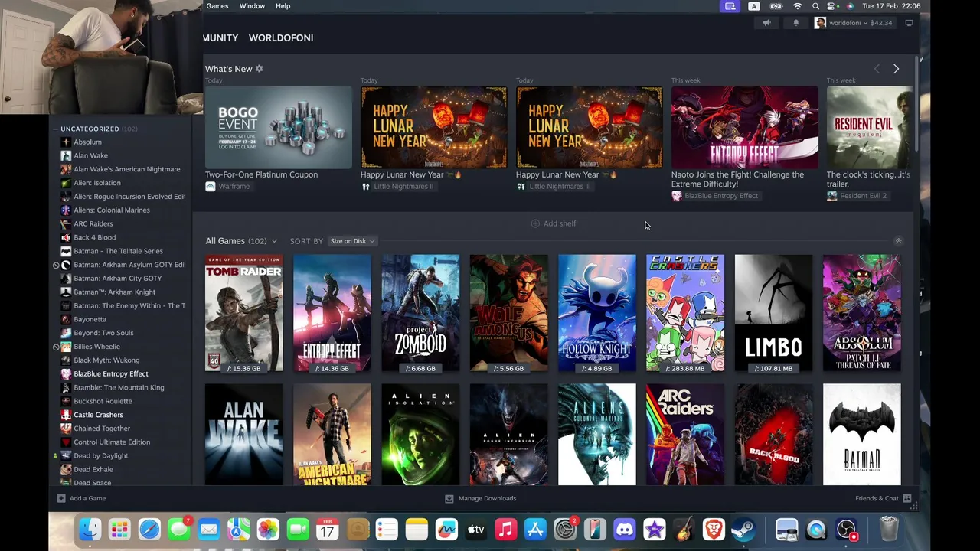Click the Add a Game plus icon

coord(61,498)
